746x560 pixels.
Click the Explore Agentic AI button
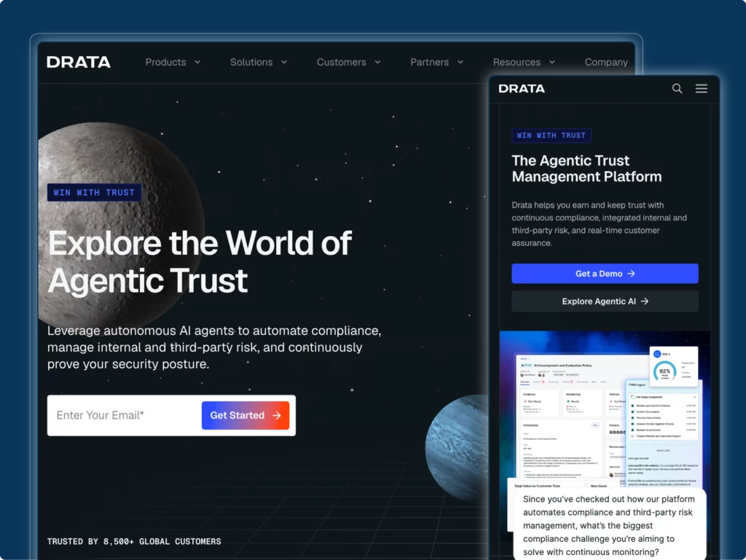point(605,301)
